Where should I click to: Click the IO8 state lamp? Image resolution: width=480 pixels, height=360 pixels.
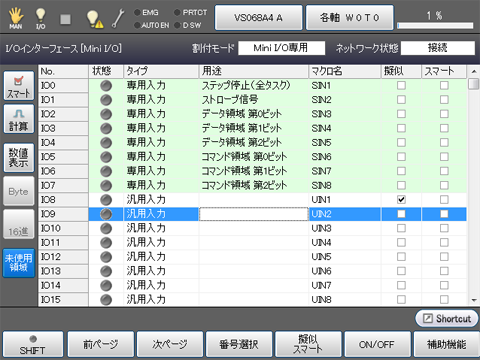click(106, 200)
